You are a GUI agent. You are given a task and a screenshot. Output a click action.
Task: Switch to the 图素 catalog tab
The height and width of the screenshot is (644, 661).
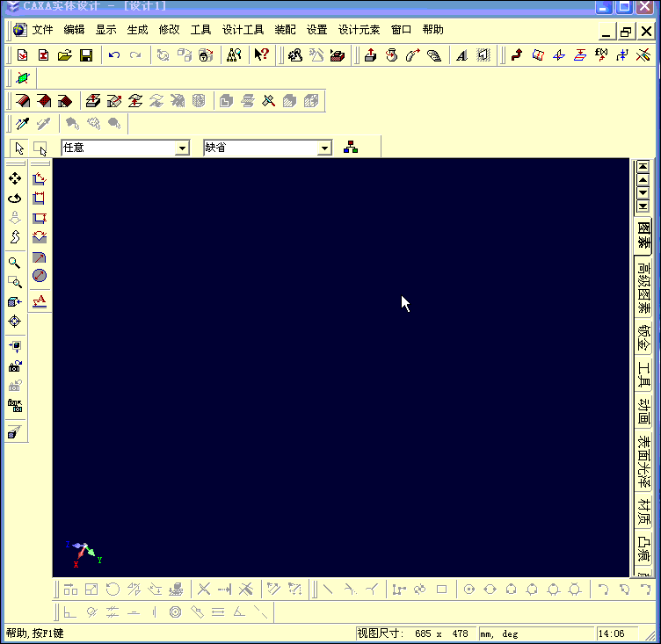click(x=643, y=235)
